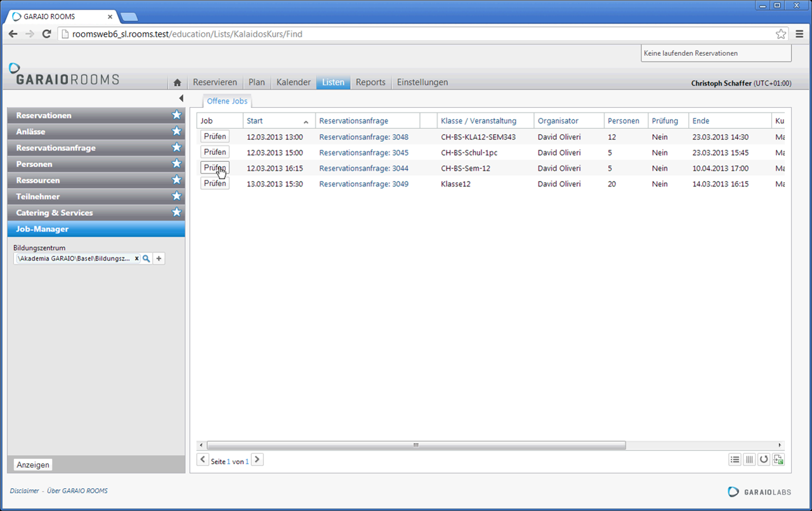Export the list to Excel
Viewport: 812px width, 511px height.
778,460
